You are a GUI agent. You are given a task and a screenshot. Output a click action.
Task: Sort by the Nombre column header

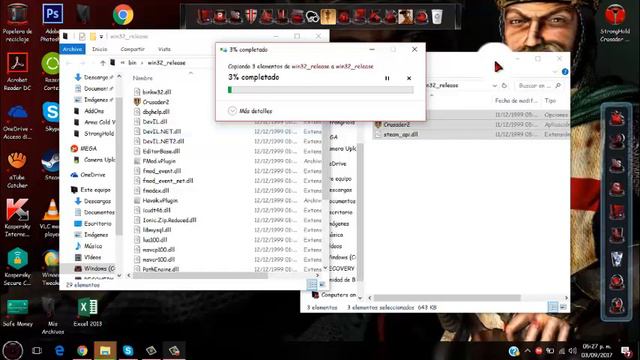[142, 78]
